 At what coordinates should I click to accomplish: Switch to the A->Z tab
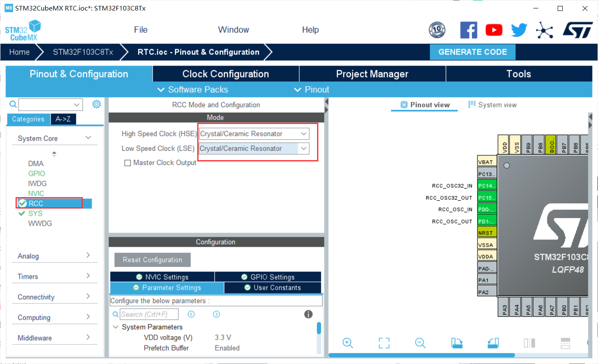[63, 119]
